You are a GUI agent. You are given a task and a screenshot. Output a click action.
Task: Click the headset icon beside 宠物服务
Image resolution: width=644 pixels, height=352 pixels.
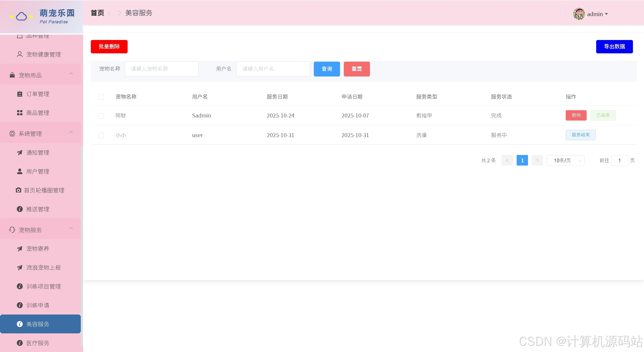(12, 230)
